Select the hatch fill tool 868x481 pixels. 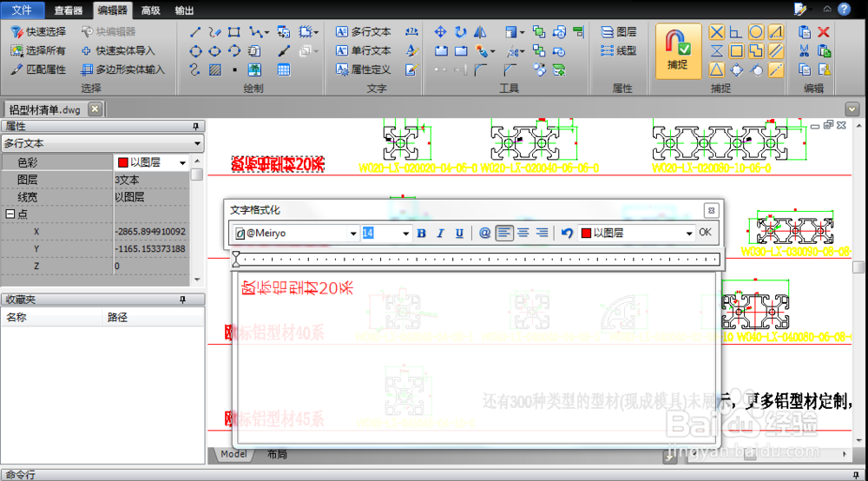pos(215,69)
